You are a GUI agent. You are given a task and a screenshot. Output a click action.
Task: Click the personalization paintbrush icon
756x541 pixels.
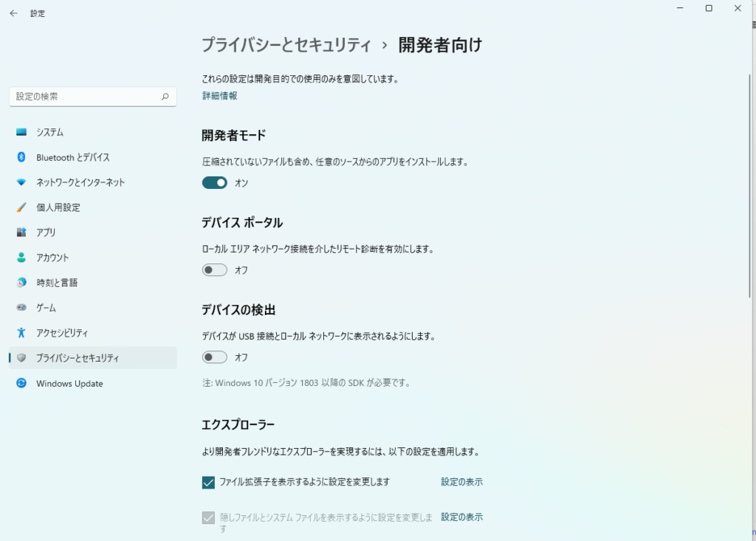(x=21, y=207)
